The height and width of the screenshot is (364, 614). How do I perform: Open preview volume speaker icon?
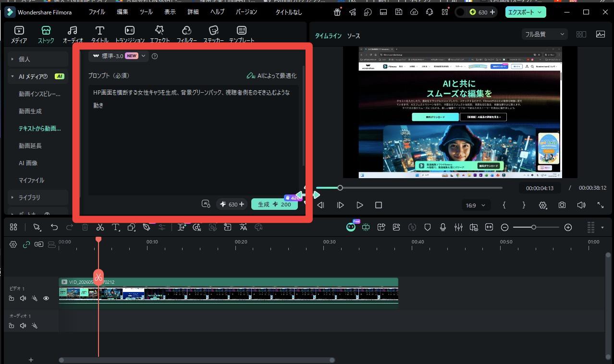[x=581, y=205]
